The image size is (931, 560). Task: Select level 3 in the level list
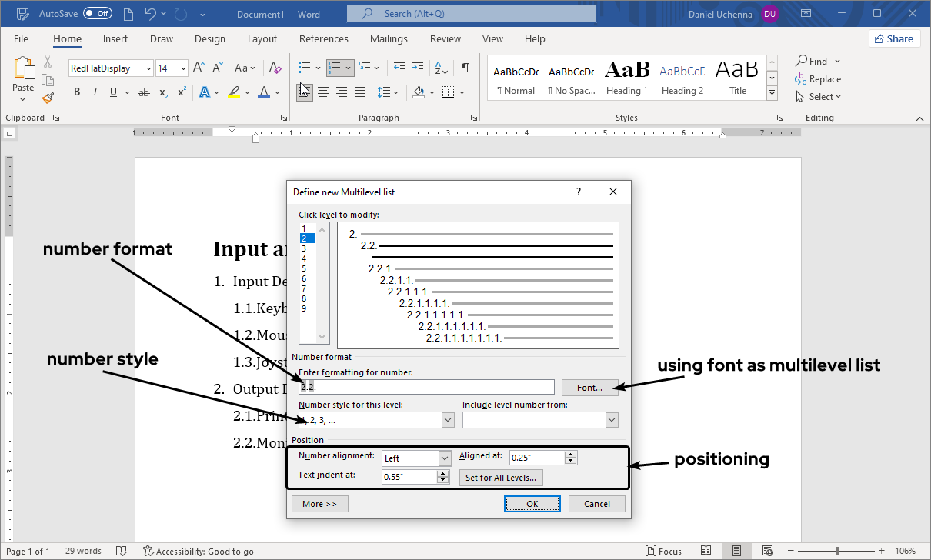click(x=304, y=248)
